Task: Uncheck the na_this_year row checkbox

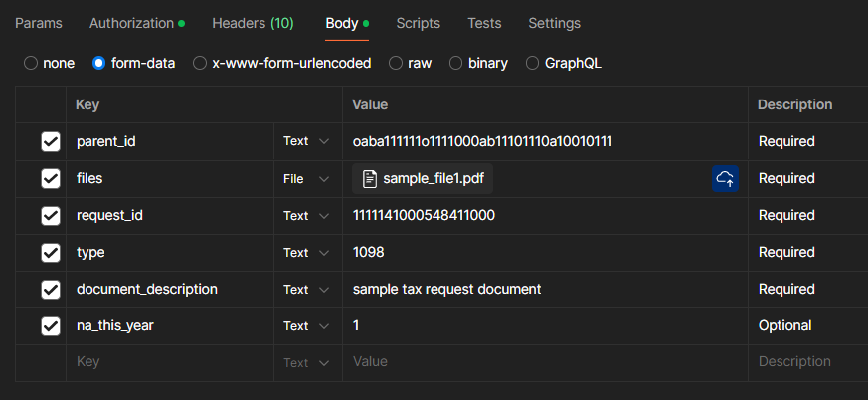Action: (51, 325)
